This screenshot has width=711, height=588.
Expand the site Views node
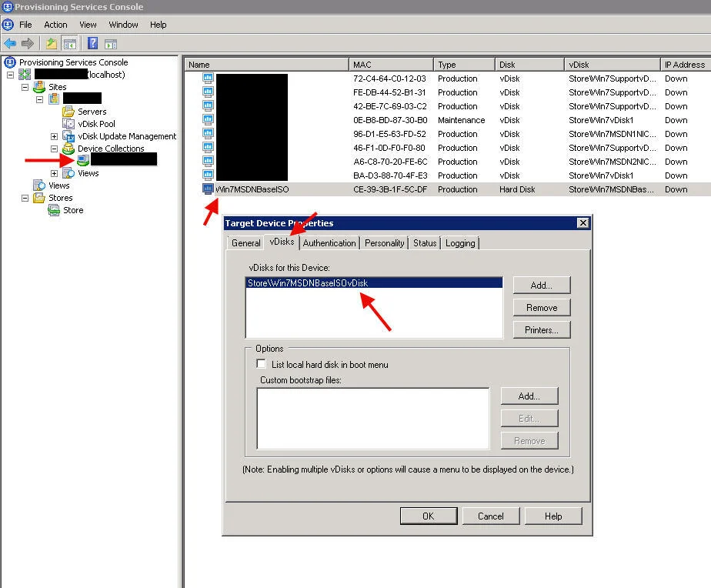coord(54,173)
